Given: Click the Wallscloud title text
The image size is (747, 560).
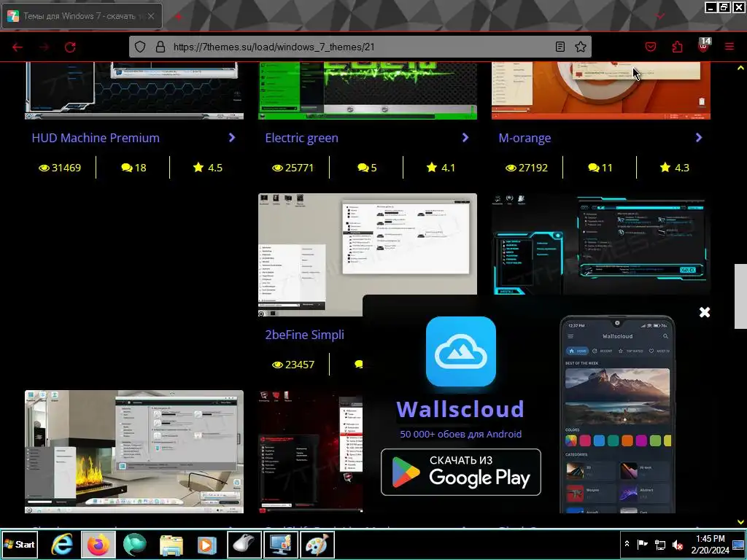Looking at the screenshot, I should [x=460, y=409].
